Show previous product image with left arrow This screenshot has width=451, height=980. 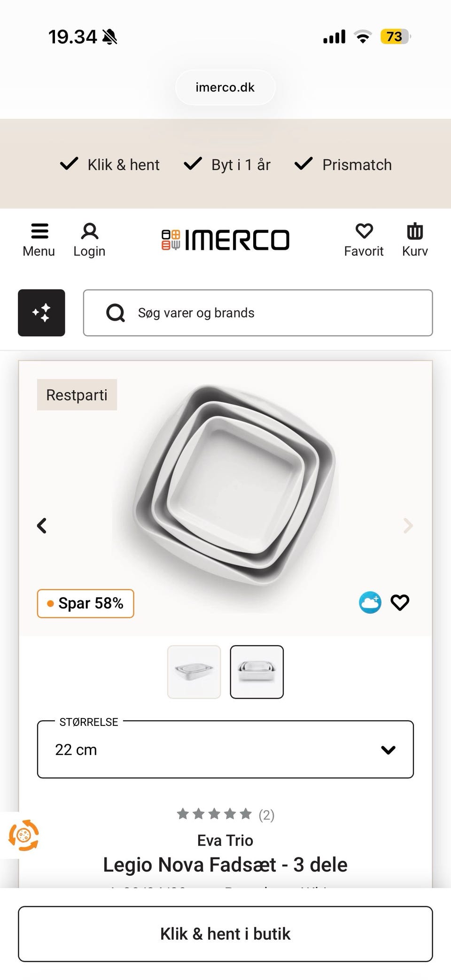pos(42,525)
